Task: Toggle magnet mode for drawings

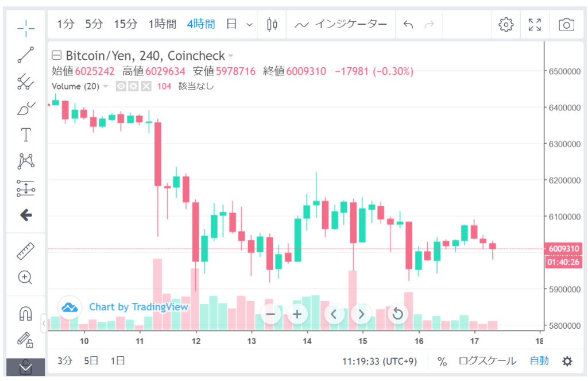Action: [26, 313]
